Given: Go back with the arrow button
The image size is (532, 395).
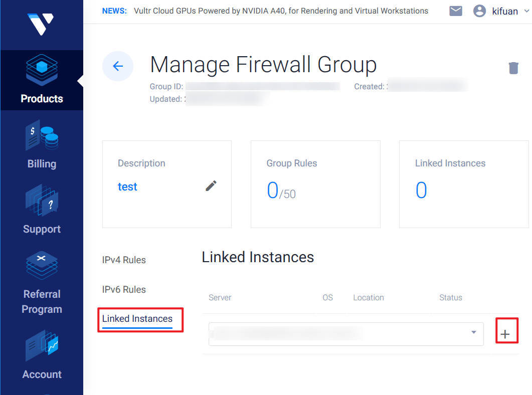Looking at the screenshot, I should coord(118,66).
